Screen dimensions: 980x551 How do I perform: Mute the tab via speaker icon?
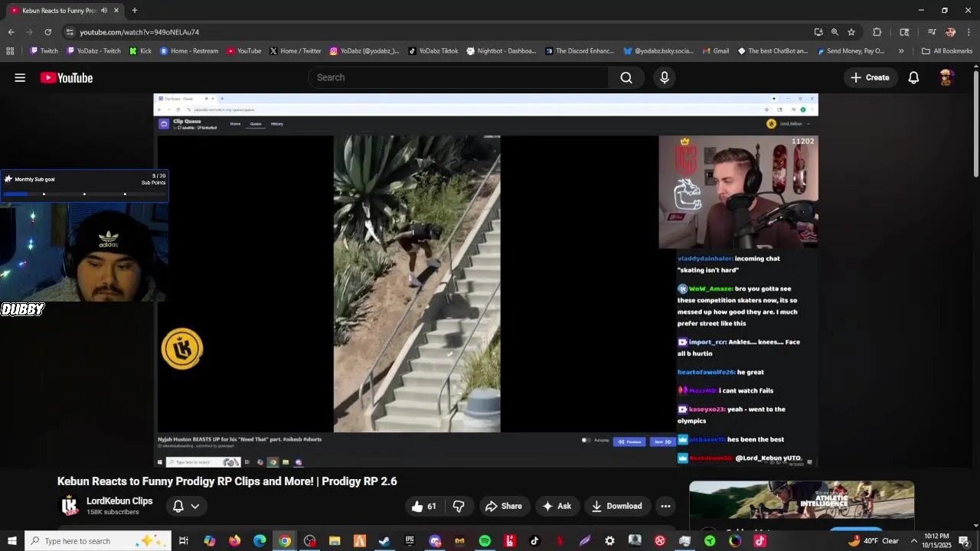(103, 11)
